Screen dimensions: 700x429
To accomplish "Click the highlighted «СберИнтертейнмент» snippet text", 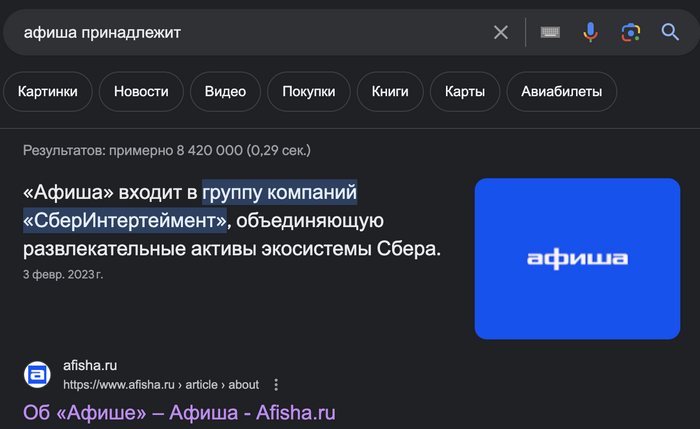I will tap(125, 219).
